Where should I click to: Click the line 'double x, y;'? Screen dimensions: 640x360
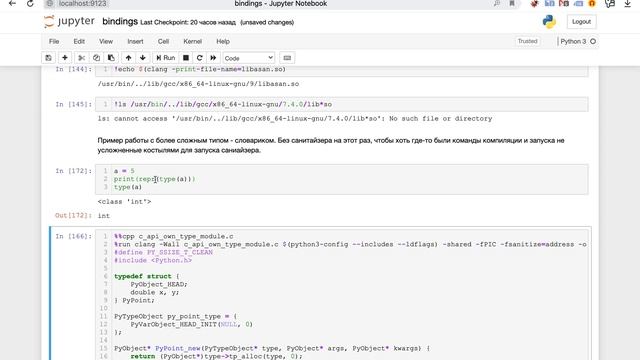pos(155,292)
